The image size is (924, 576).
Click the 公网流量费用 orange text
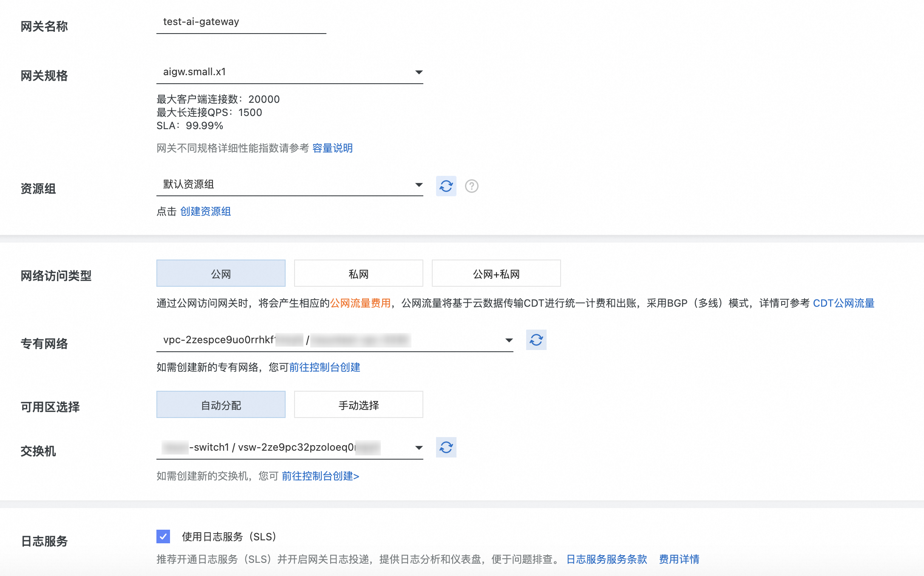pos(360,303)
